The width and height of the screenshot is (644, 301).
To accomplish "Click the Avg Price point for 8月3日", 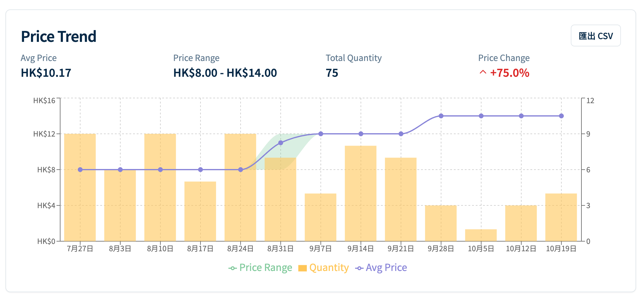I will (x=120, y=170).
